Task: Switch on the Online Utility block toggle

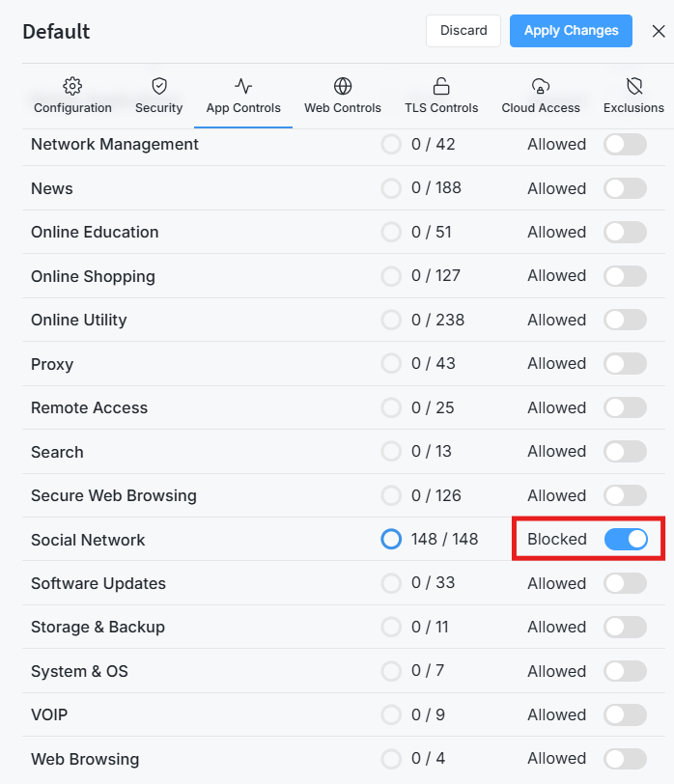Action: 625,320
